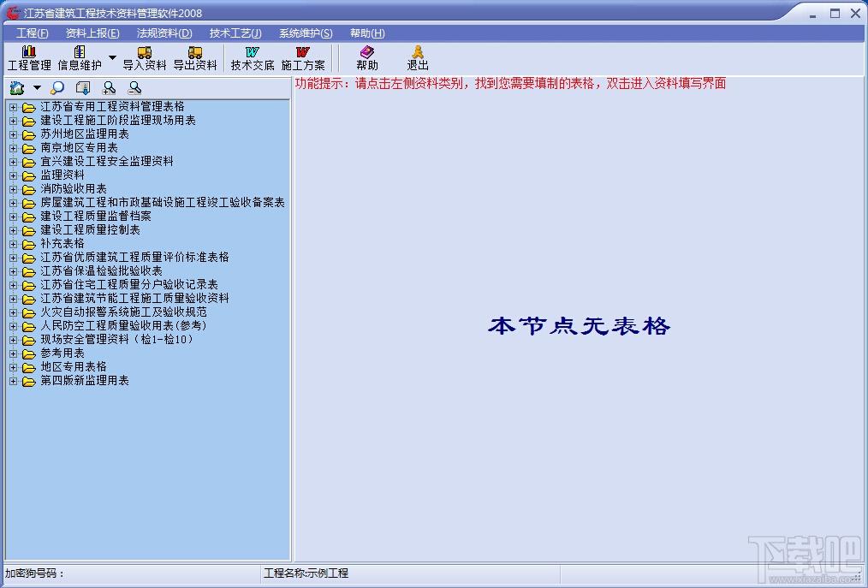Screen dimensions: 868x588
Task: Expand the 监理资料 tree node
Action: pyautogui.click(x=14, y=175)
